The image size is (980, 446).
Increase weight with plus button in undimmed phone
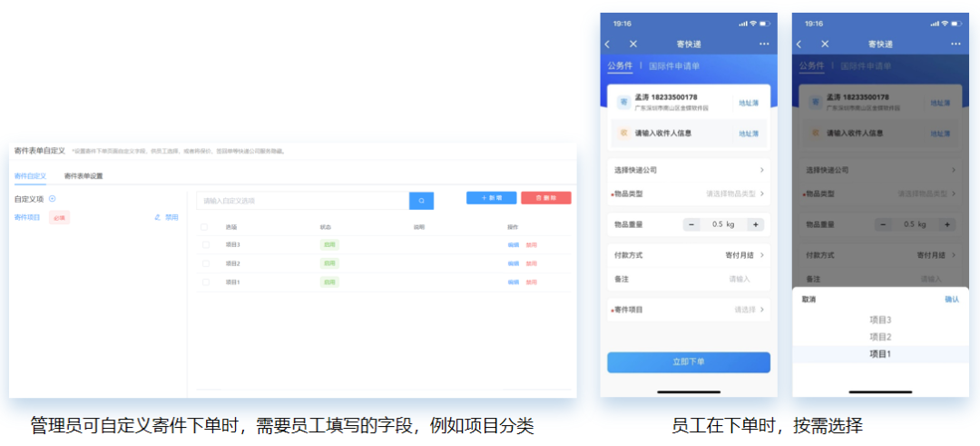[755, 224]
